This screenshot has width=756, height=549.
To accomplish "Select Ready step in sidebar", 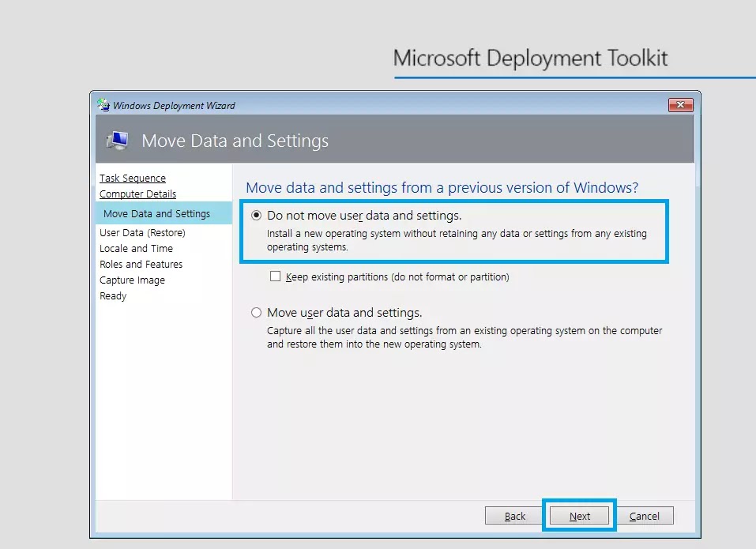I will pyautogui.click(x=113, y=296).
